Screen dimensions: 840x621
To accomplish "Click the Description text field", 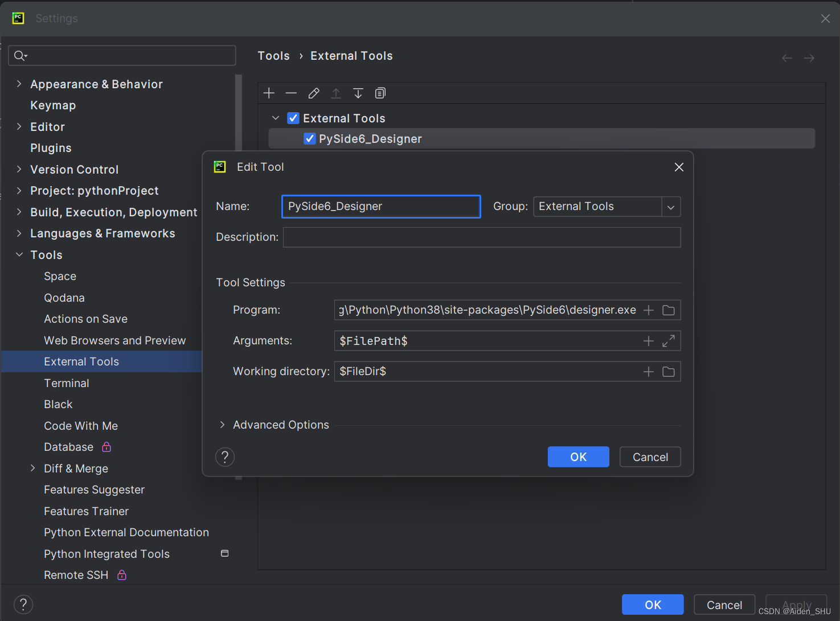I will (482, 237).
